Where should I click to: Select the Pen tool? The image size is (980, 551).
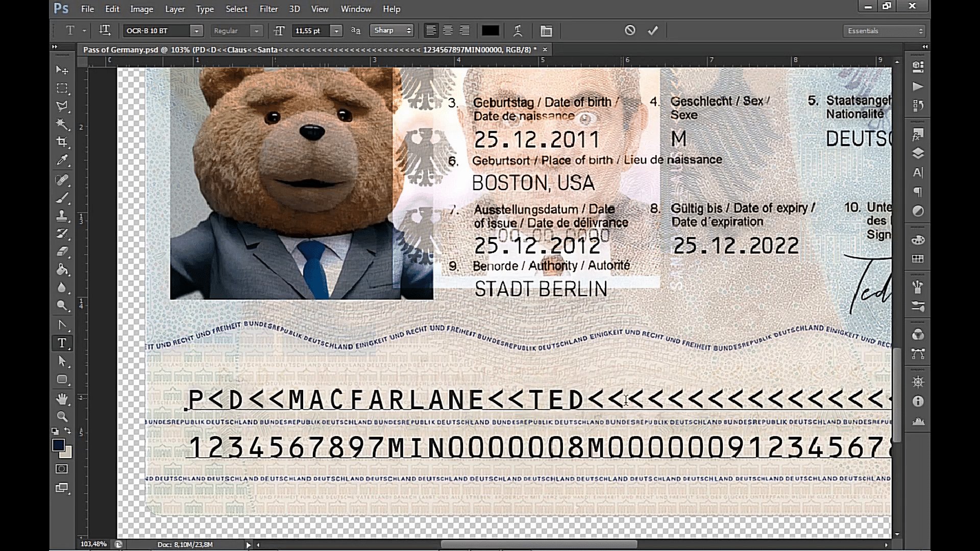tap(62, 325)
